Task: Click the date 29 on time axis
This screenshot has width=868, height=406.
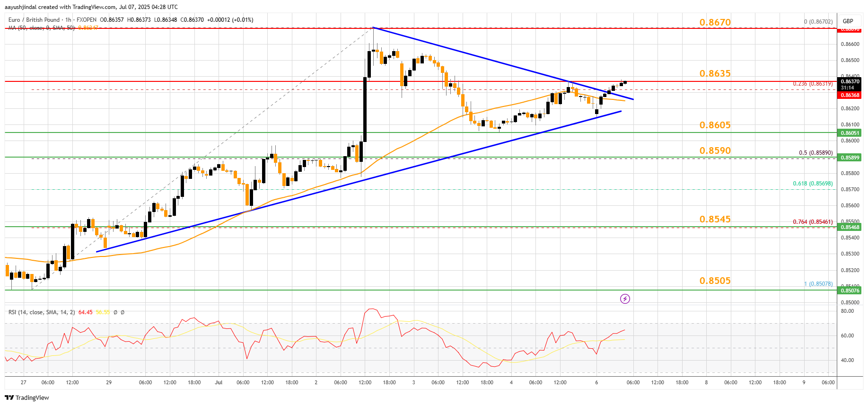Action: [x=109, y=382]
